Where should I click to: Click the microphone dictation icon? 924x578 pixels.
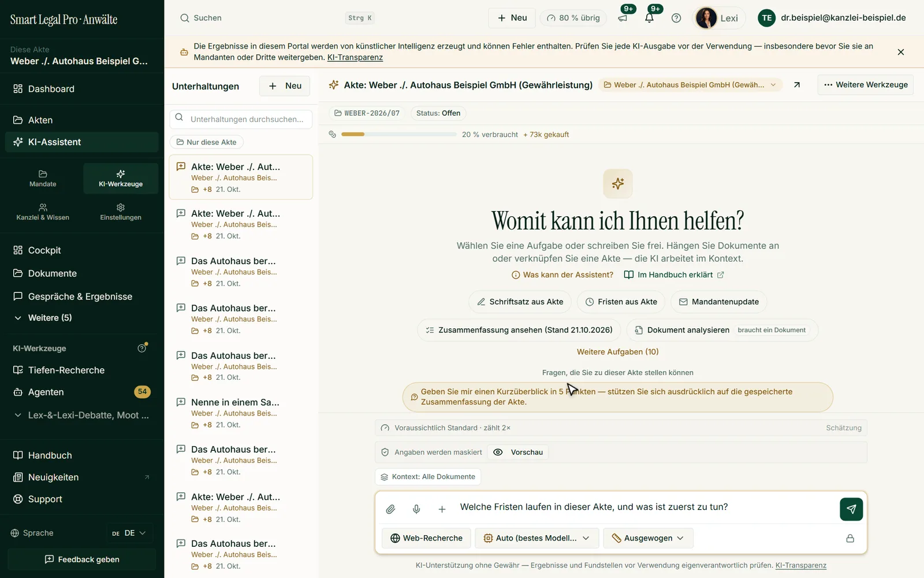416,509
